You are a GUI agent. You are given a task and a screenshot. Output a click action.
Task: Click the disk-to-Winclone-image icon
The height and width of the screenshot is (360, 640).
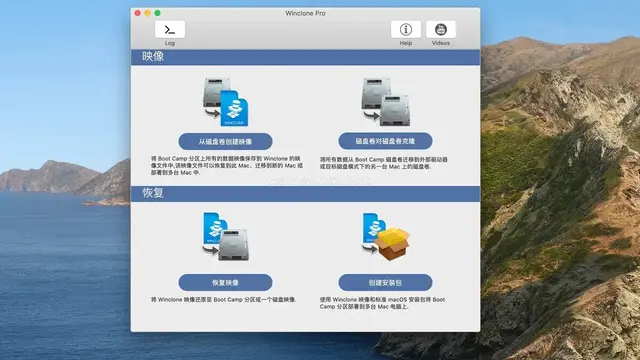225,102
